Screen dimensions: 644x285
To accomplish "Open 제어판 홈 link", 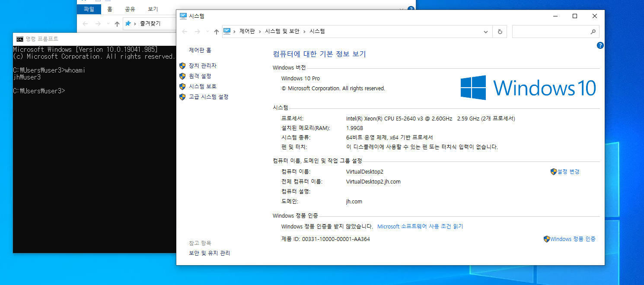I will tap(200, 50).
